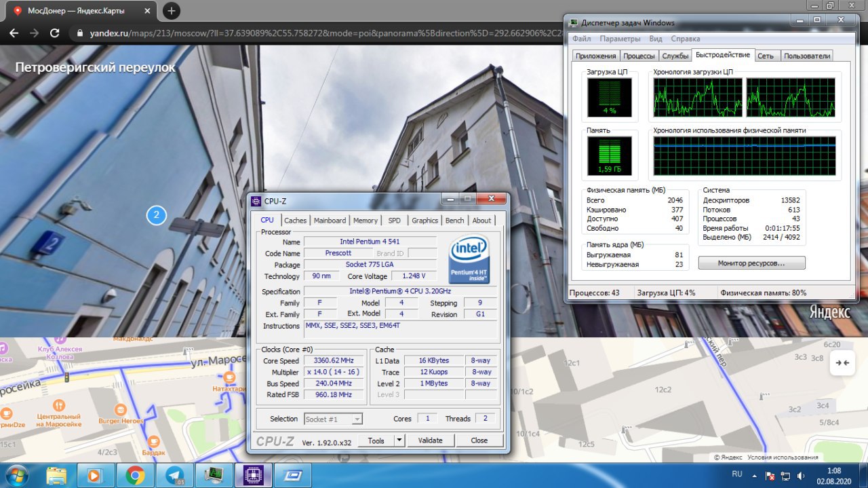This screenshot has width=868, height=488.
Task: Click Chrome's forward arrow
Action: pos(34,33)
